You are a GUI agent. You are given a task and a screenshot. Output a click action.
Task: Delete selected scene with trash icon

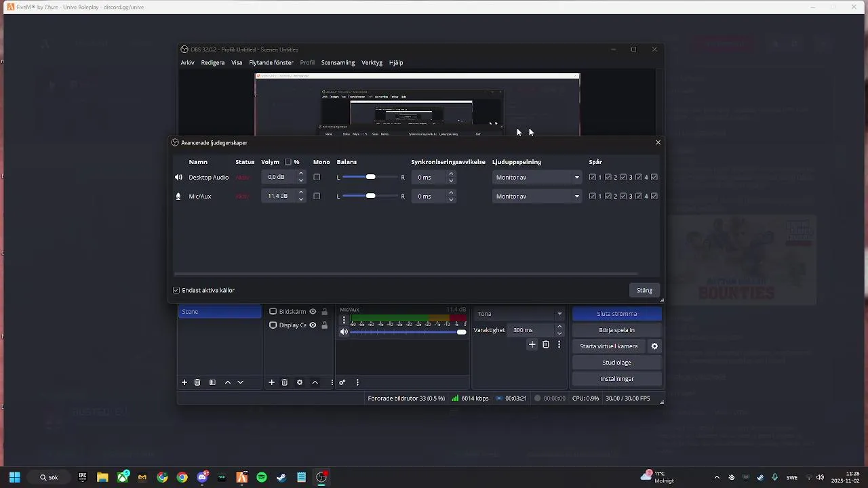(x=197, y=382)
